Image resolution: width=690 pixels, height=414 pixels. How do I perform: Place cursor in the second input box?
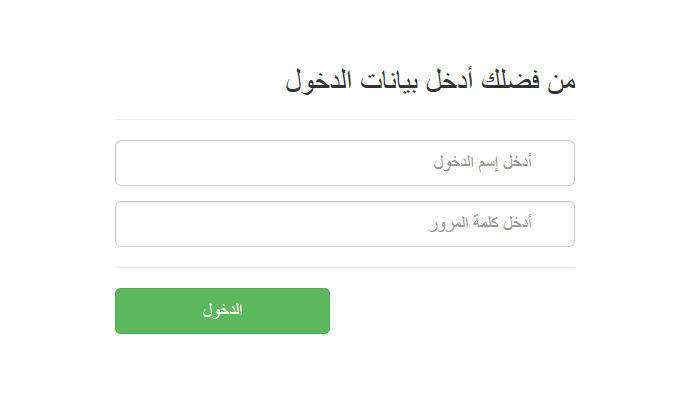pos(345,224)
